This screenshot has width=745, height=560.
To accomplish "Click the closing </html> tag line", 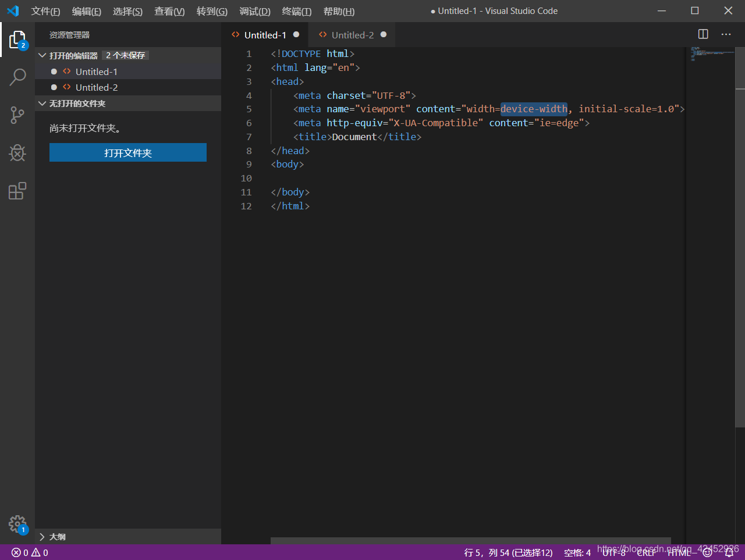I will (x=290, y=206).
